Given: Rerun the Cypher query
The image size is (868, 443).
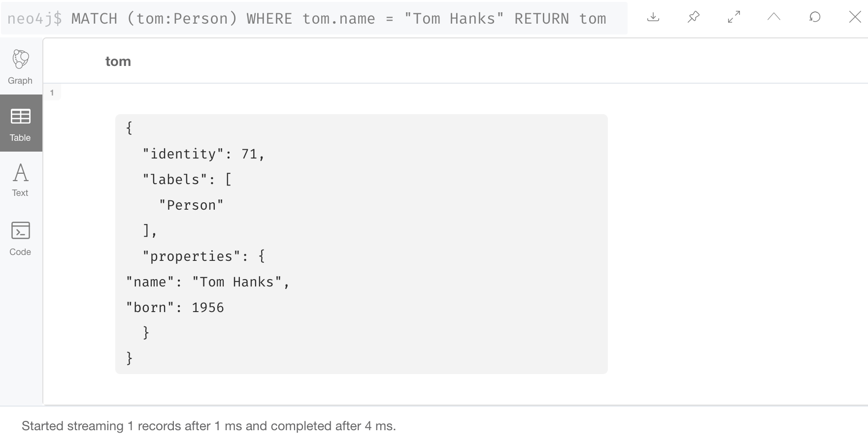Looking at the screenshot, I should click(x=815, y=17).
